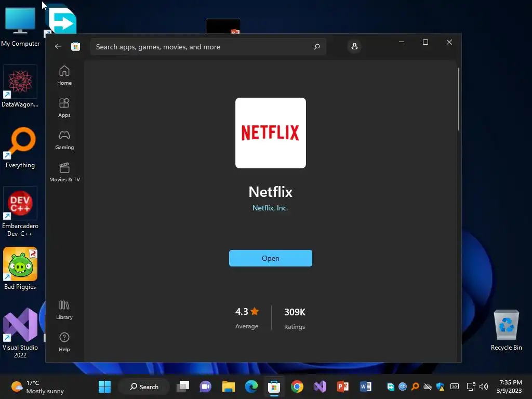The width and height of the screenshot is (532, 399).
Task: Select the Bad Piggies desktop shortcut
Action: [x=20, y=269]
